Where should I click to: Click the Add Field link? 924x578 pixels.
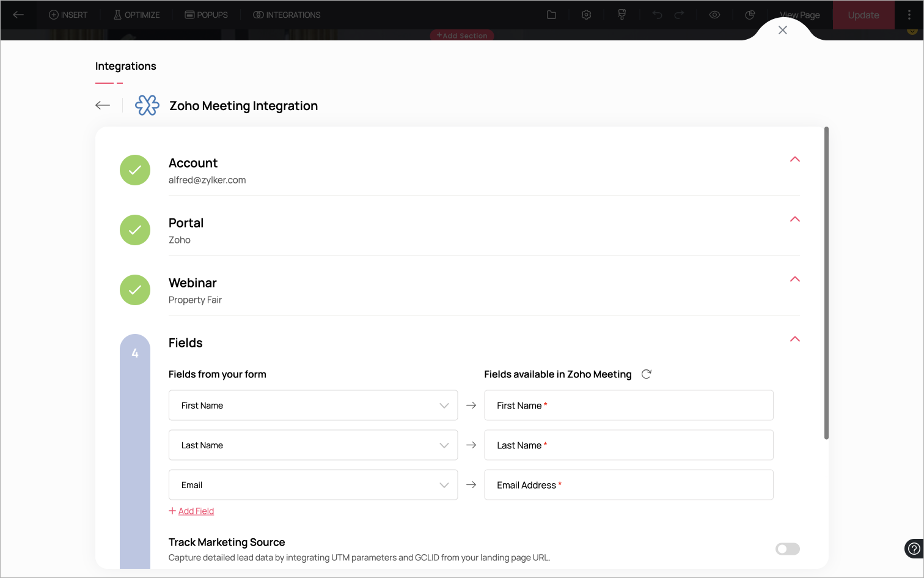pyautogui.click(x=196, y=511)
